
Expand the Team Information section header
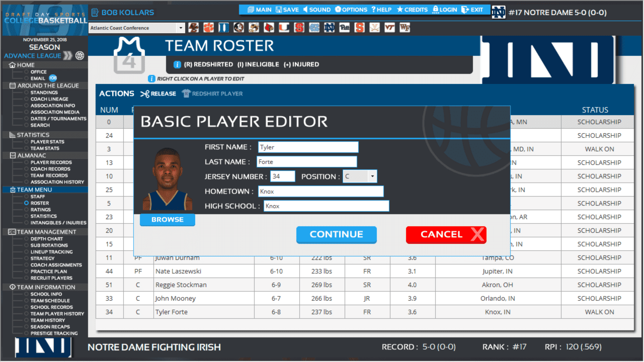[x=45, y=287]
